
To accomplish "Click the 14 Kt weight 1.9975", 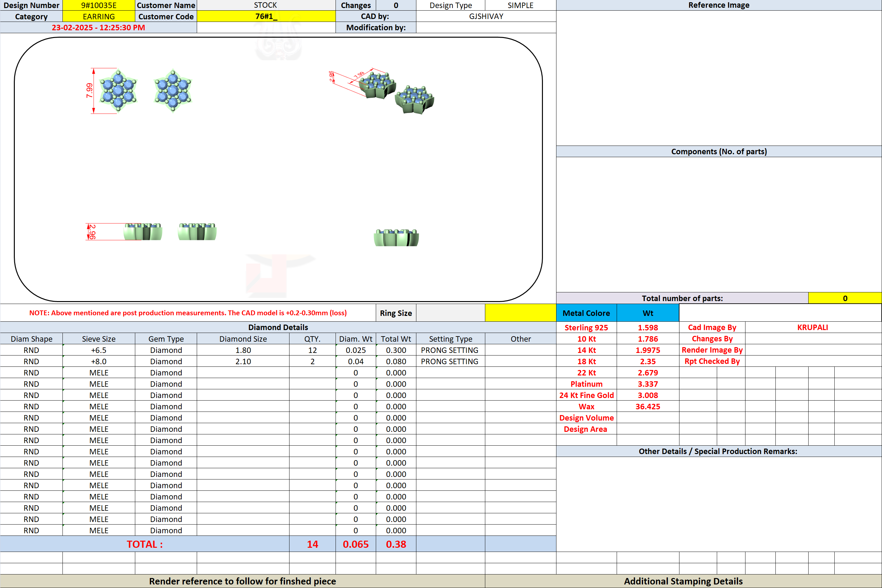I will [648, 350].
